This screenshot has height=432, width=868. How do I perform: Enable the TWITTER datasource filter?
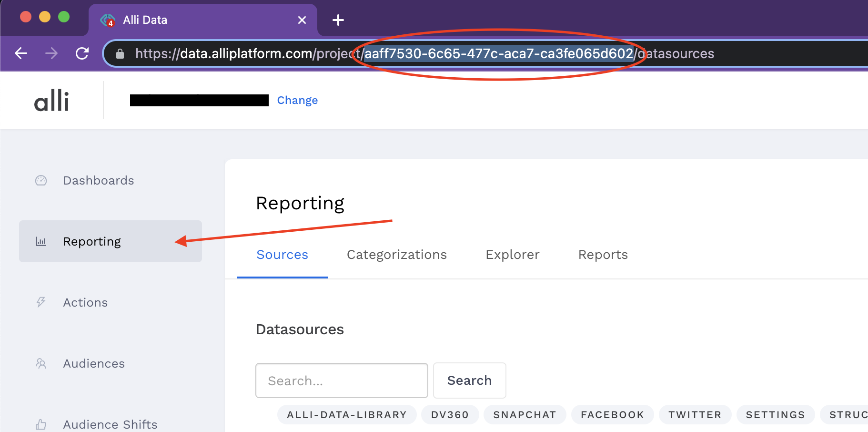pos(695,414)
